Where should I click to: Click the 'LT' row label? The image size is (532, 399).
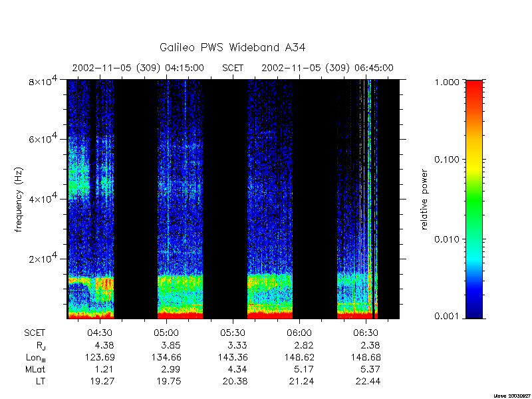tap(41, 381)
